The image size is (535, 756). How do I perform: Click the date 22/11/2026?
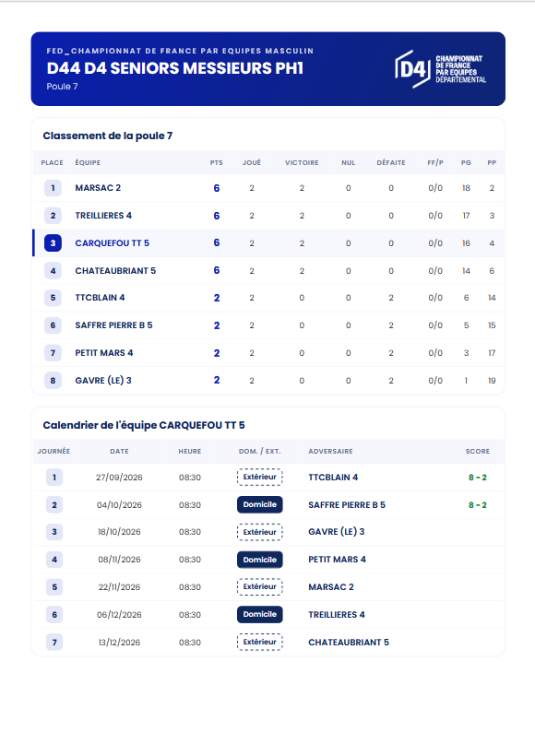pos(119,586)
